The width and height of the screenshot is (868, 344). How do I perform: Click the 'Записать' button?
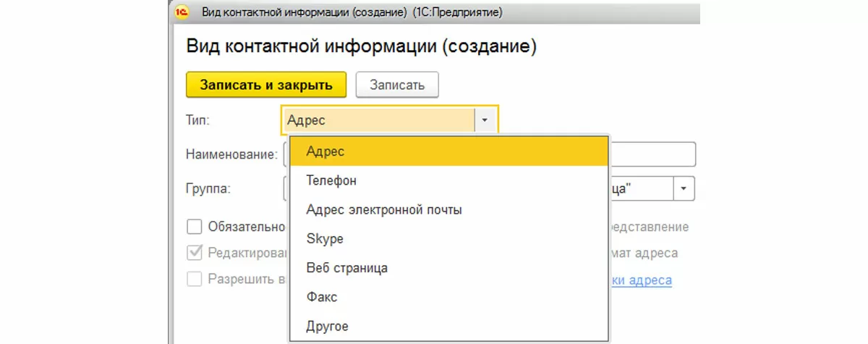pyautogui.click(x=397, y=85)
